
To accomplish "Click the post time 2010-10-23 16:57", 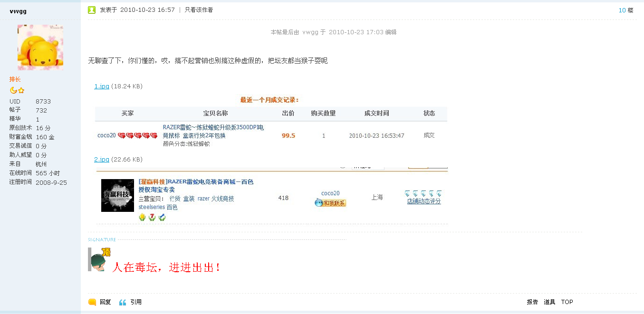I will [147, 10].
